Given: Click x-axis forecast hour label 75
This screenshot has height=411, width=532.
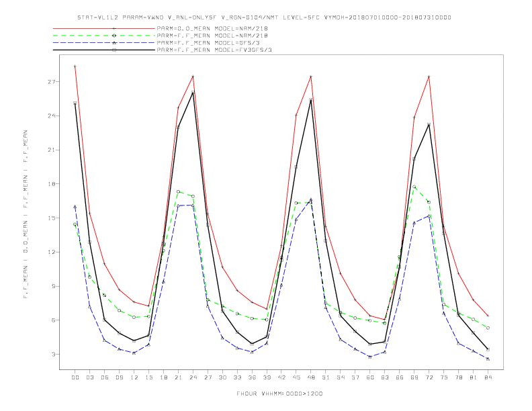Looking at the screenshot, I should tap(444, 377).
